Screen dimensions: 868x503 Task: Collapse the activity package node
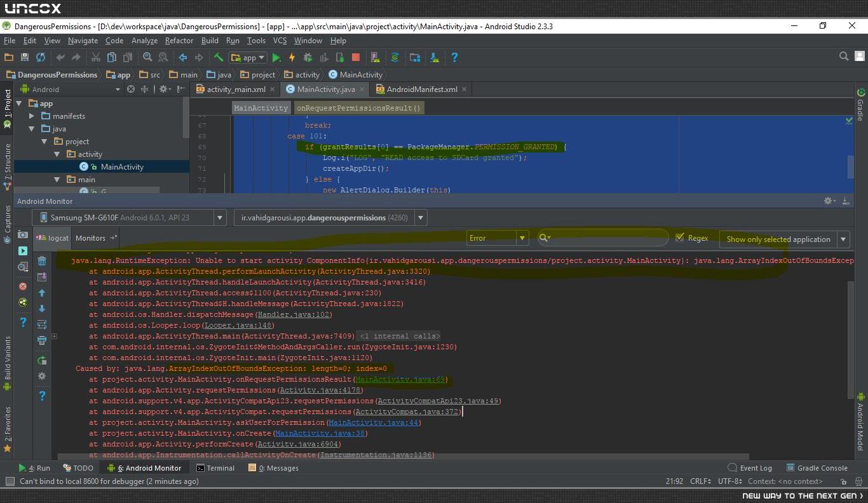(x=57, y=154)
